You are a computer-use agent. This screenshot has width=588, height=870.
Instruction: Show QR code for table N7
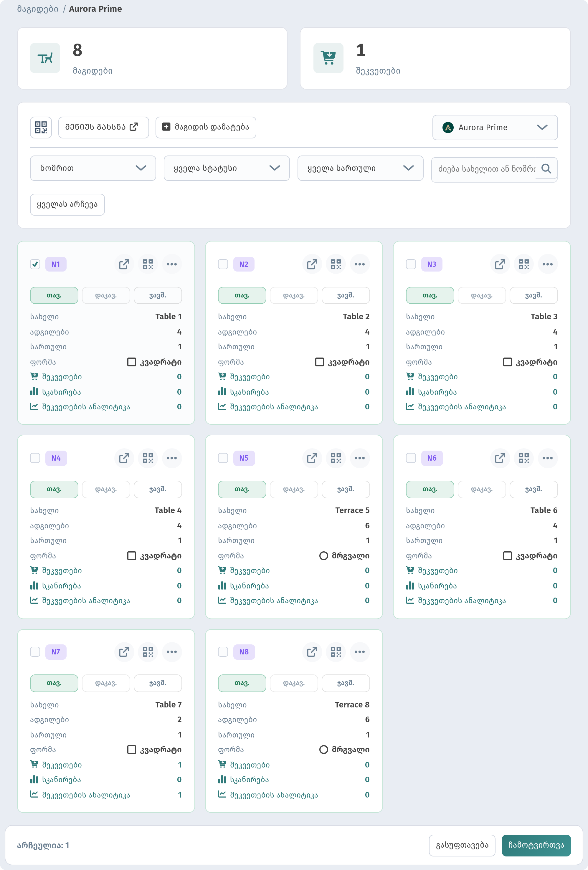pos(148,652)
